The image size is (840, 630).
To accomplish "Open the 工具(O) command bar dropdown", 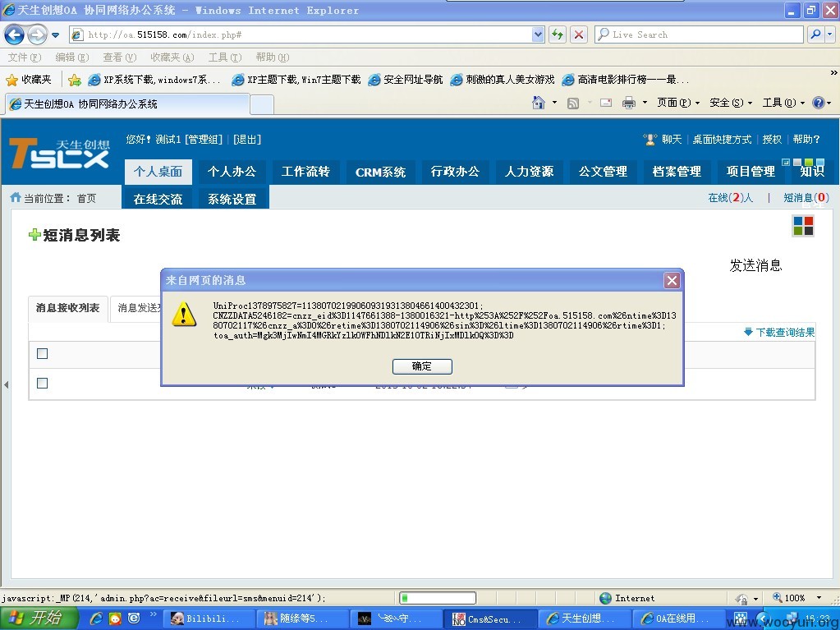I will [x=783, y=103].
